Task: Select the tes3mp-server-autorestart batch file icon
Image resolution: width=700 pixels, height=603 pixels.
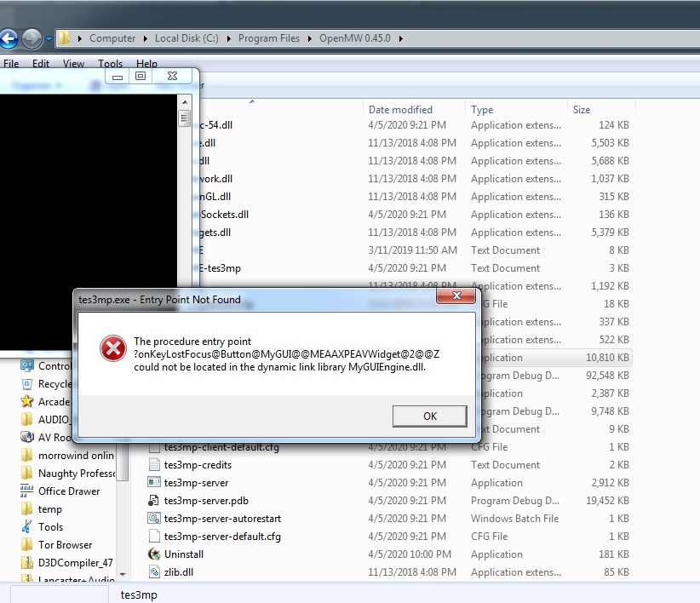Action: click(x=154, y=518)
